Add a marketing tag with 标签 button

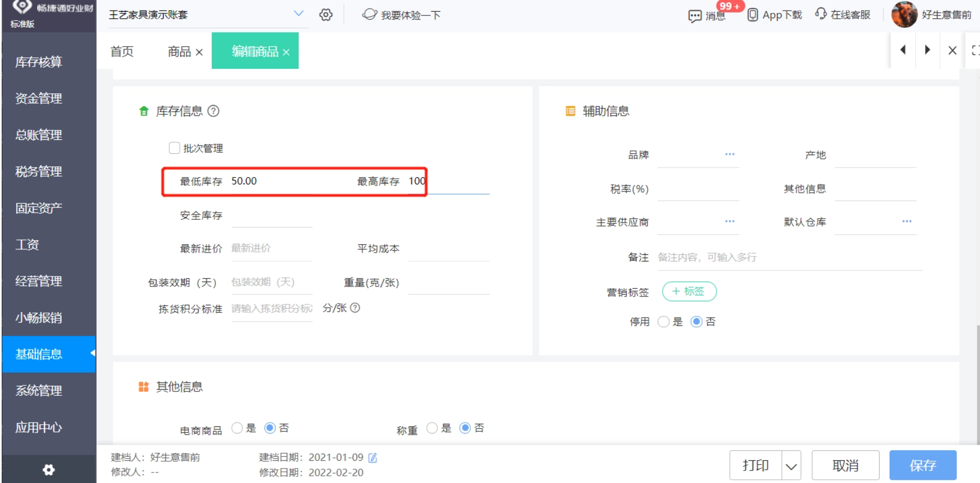point(689,291)
